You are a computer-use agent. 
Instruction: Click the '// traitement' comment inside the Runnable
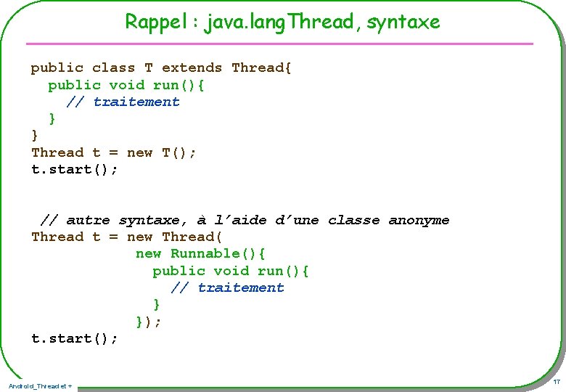[x=227, y=287]
